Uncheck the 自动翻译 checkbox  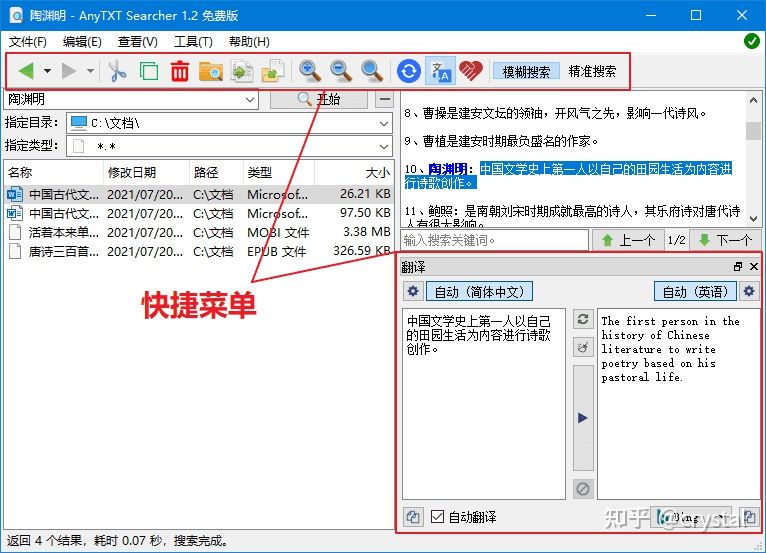click(x=437, y=516)
